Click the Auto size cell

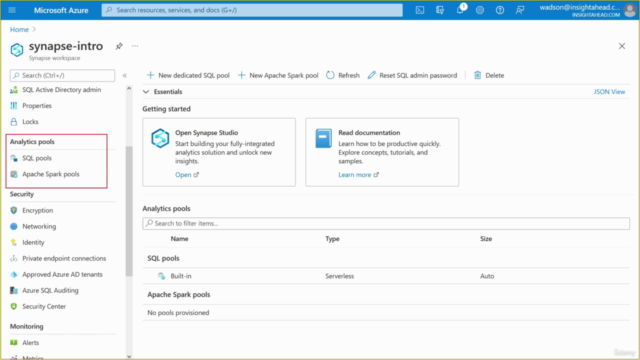[x=487, y=276]
